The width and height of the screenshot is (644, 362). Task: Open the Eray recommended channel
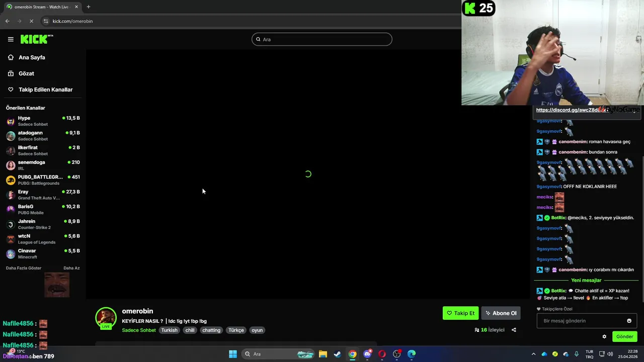click(43, 195)
